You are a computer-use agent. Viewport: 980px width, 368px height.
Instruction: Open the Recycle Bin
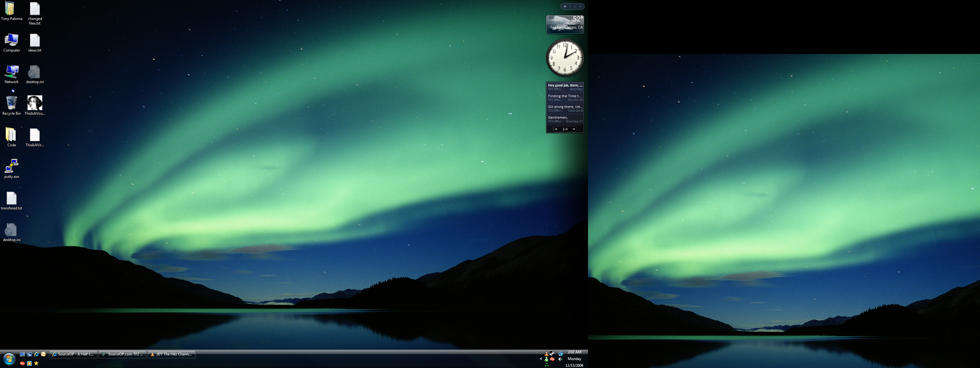[11, 106]
